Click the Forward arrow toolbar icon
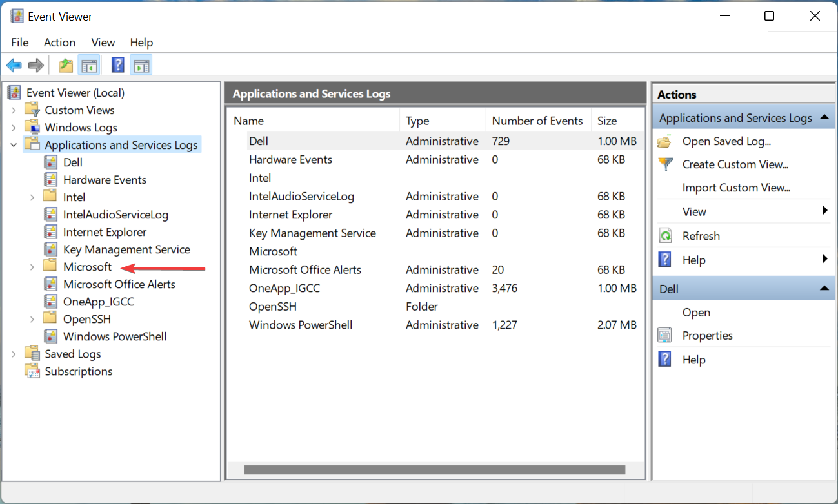 click(x=36, y=65)
